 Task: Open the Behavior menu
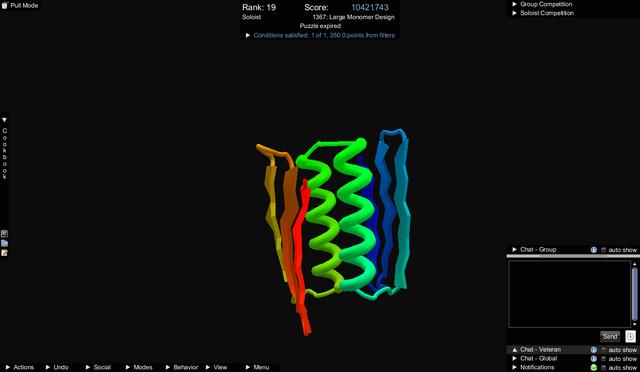point(182,368)
